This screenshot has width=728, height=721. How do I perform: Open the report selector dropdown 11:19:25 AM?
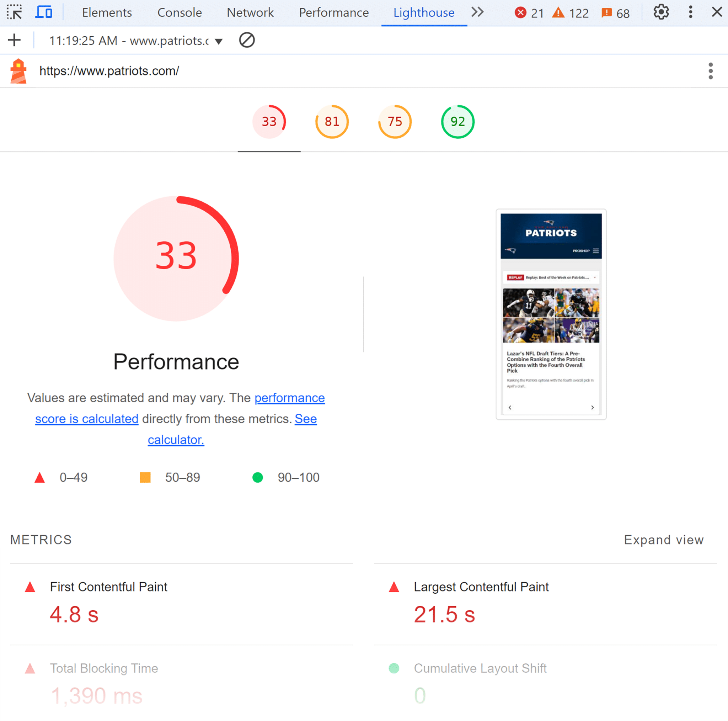tap(136, 40)
